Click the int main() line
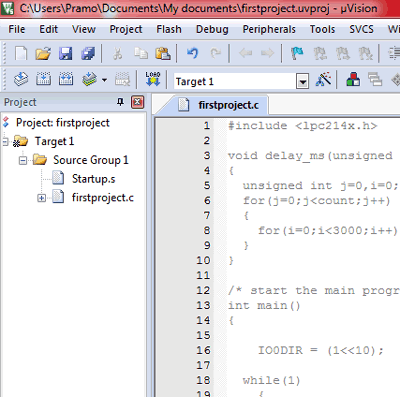400x397 pixels. click(264, 305)
